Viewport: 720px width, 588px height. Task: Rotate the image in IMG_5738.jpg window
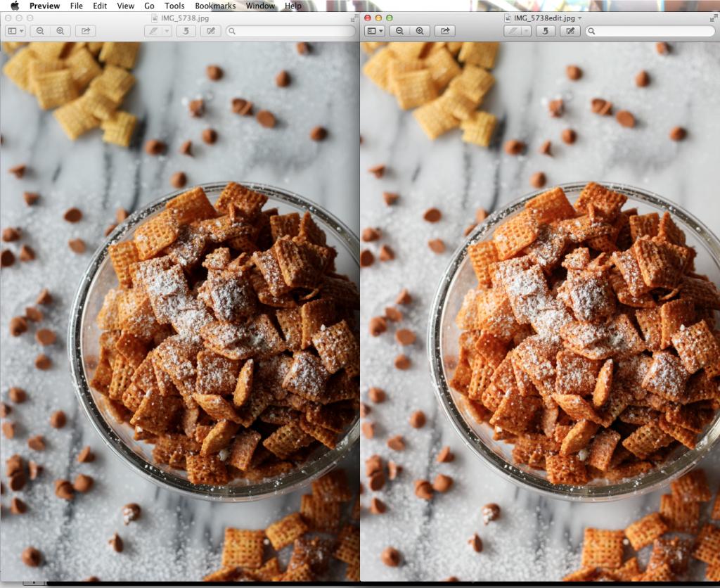pos(186,31)
